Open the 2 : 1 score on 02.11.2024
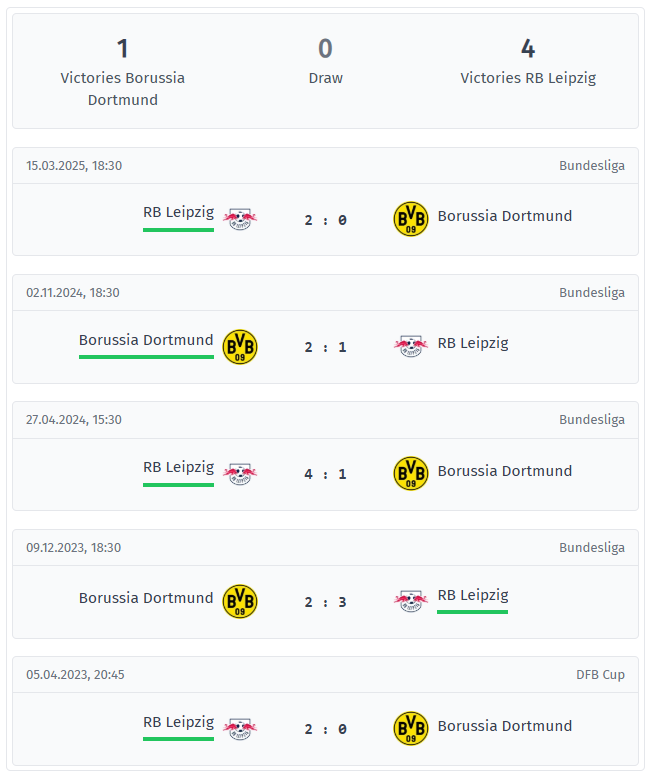The width and height of the screenshot is (649, 776). [325, 347]
